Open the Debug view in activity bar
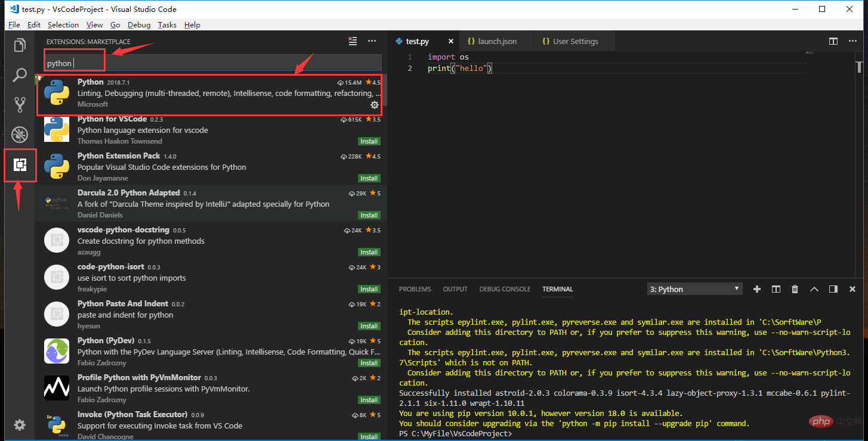Image resolution: width=868 pixels, height=441 pixels. click(x=20, y=135)
